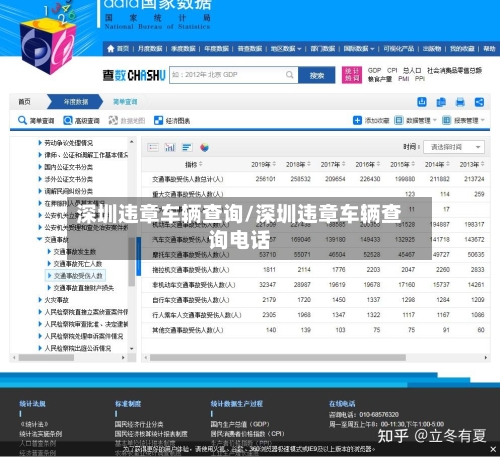
Task: Sort by the 指标 column
Action: [194, 165]
